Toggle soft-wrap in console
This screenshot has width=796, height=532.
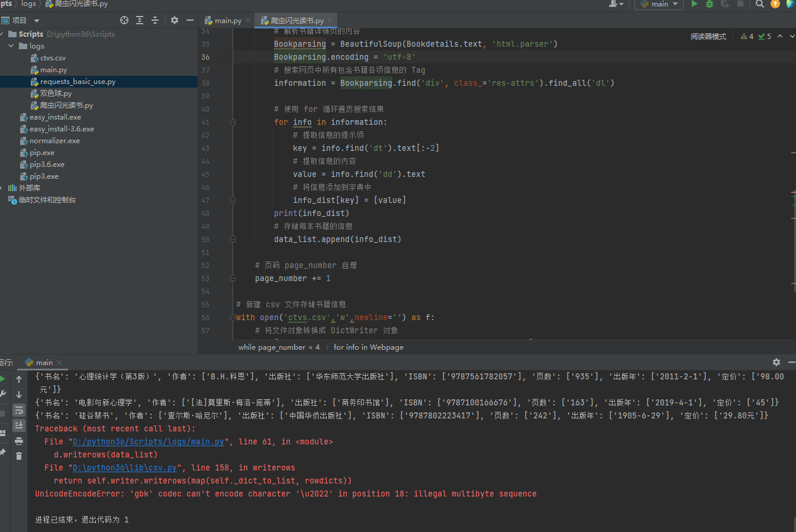pyautogui.click(x=19, y=410)
